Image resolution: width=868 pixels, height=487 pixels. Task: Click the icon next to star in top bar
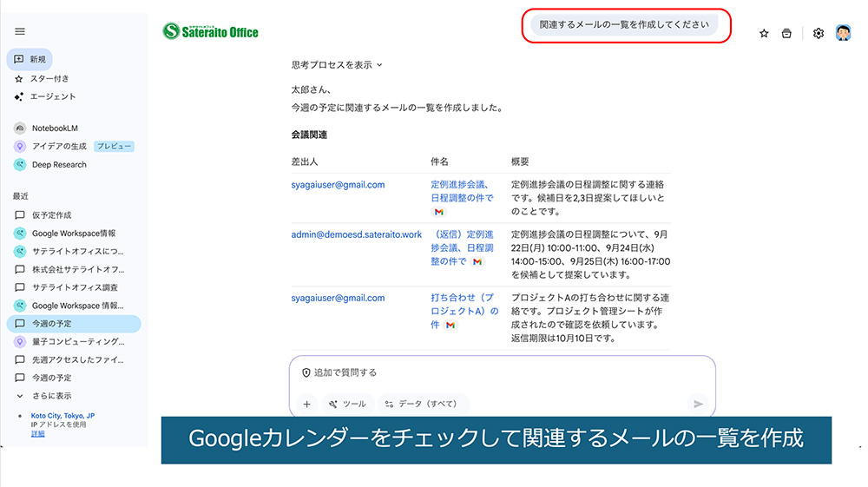click(786, 34)
